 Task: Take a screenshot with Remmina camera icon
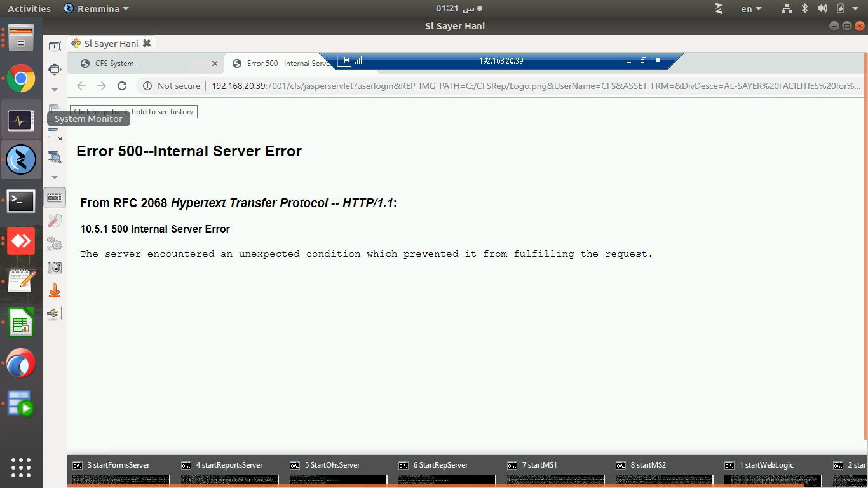[55, 268]
